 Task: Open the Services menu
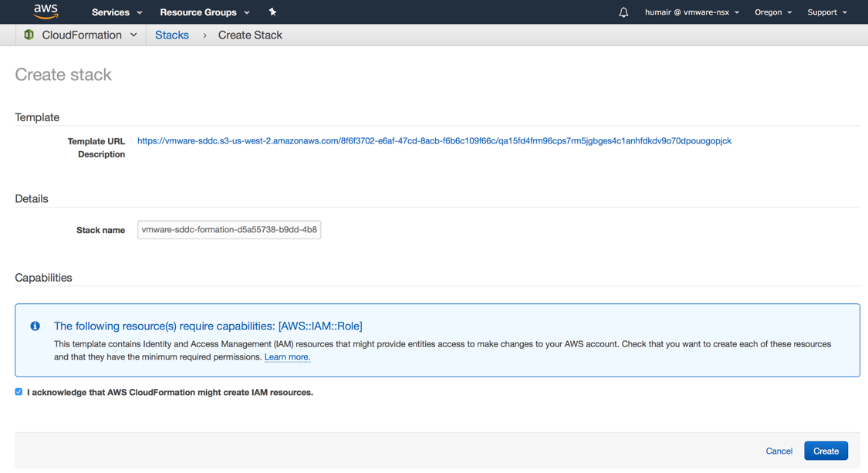(117, 12)
